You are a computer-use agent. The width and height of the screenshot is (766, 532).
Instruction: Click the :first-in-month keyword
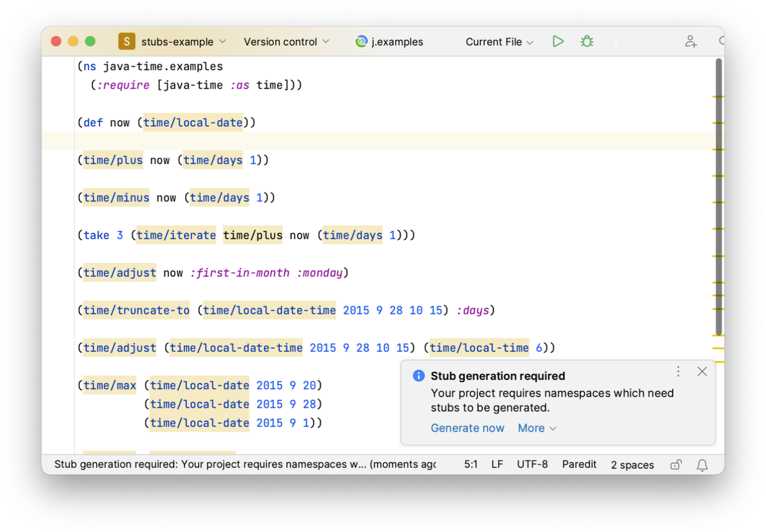click(x=240, y=273)
